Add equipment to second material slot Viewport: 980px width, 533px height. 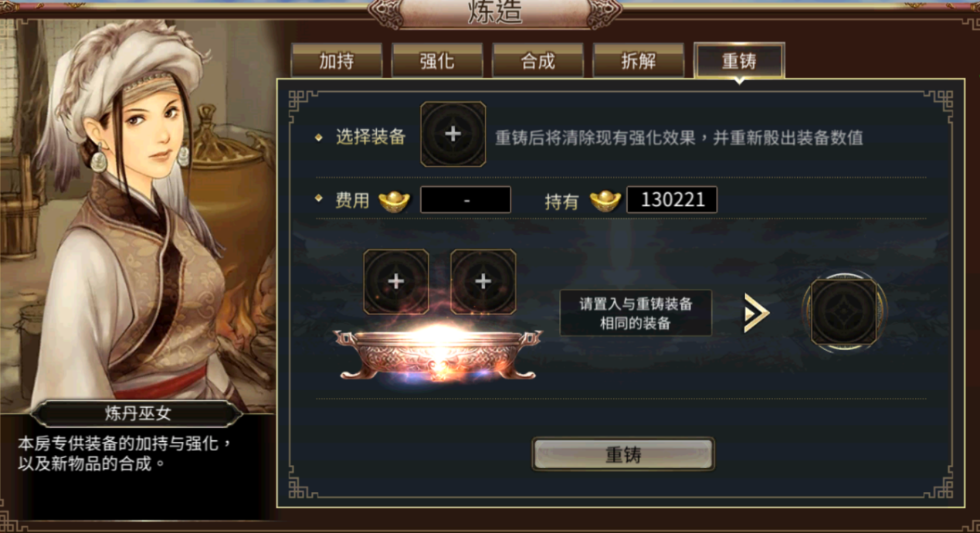click(483, 281)
